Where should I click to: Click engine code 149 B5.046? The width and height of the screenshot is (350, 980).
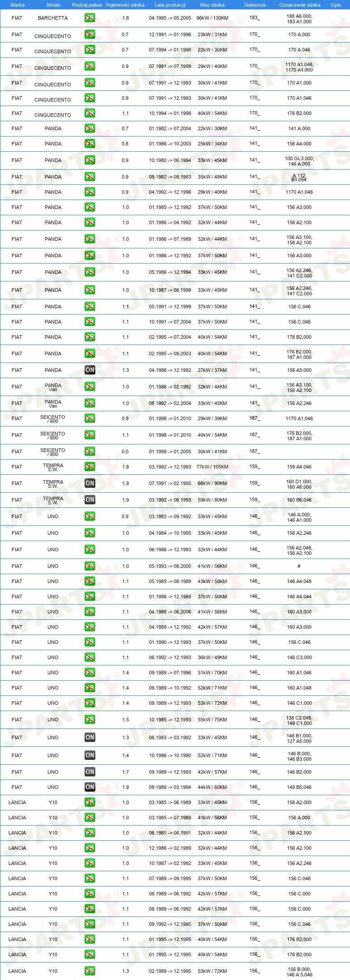coord(299,787)
